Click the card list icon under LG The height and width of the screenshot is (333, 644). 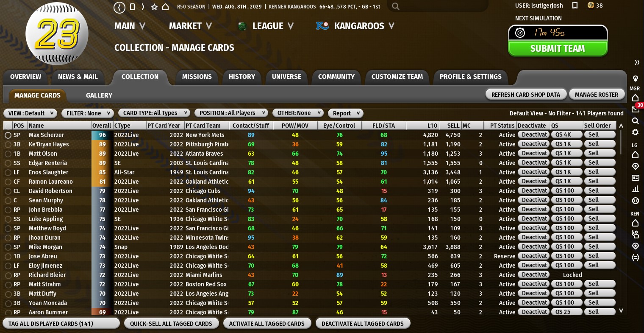pos(635,178)
